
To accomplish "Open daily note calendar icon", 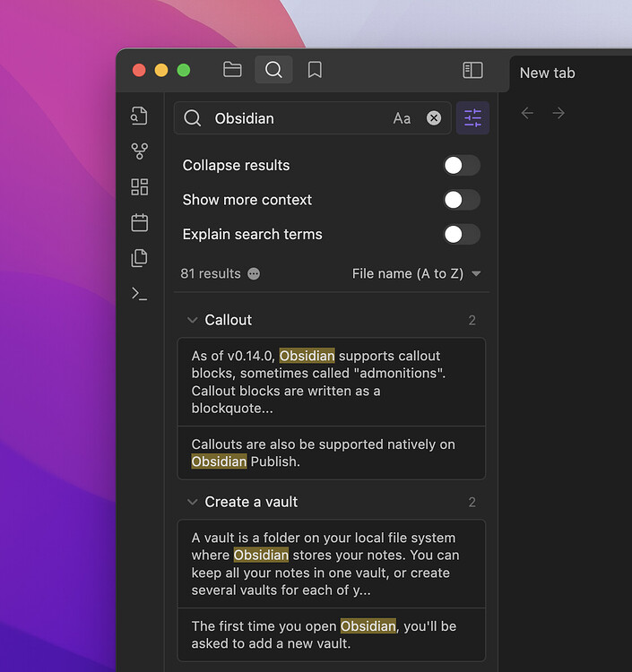I will click(x=139, y=222).
